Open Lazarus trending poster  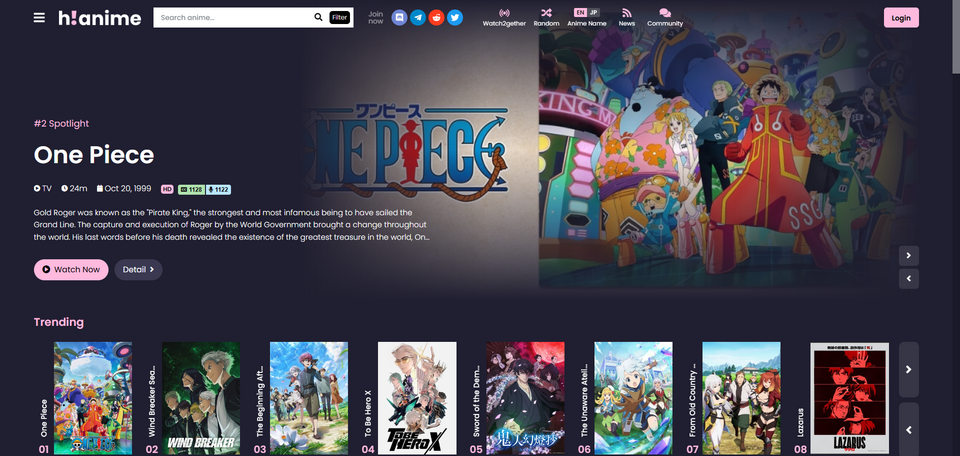849,398
